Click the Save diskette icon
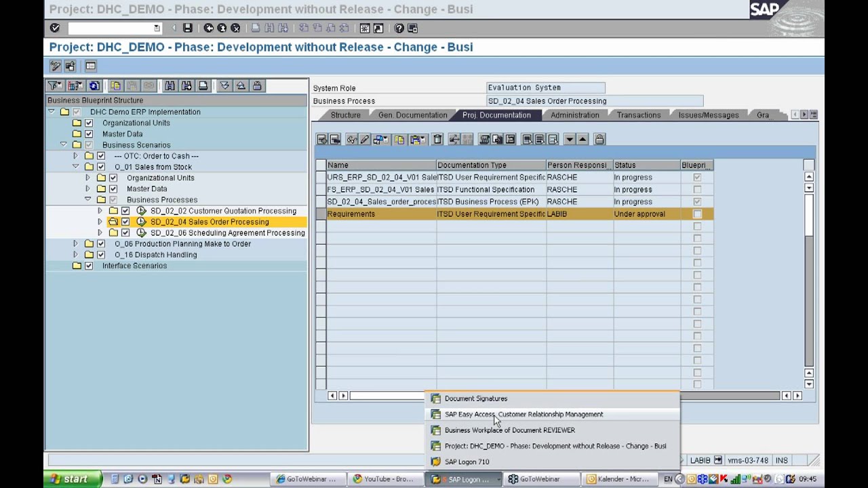The height and width of the screenshot is (488, 868). [x=187, y=28]
